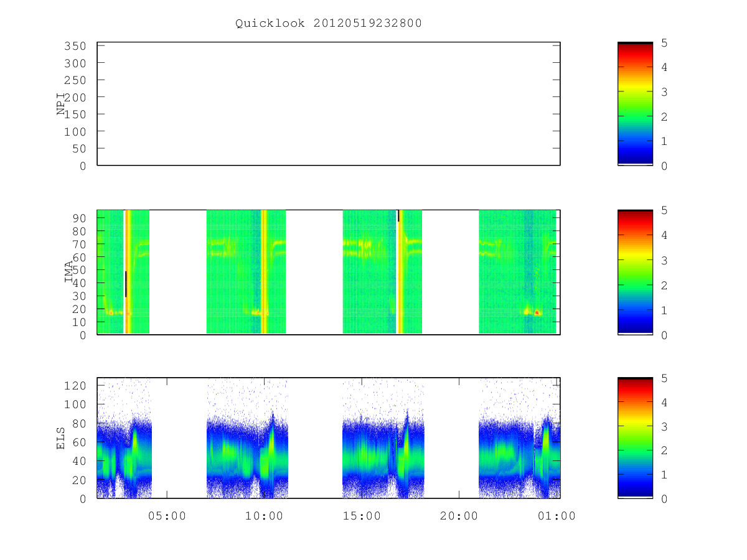
Task: Click the 120 tick on ELS axis
Action: (x=77, y=385)
